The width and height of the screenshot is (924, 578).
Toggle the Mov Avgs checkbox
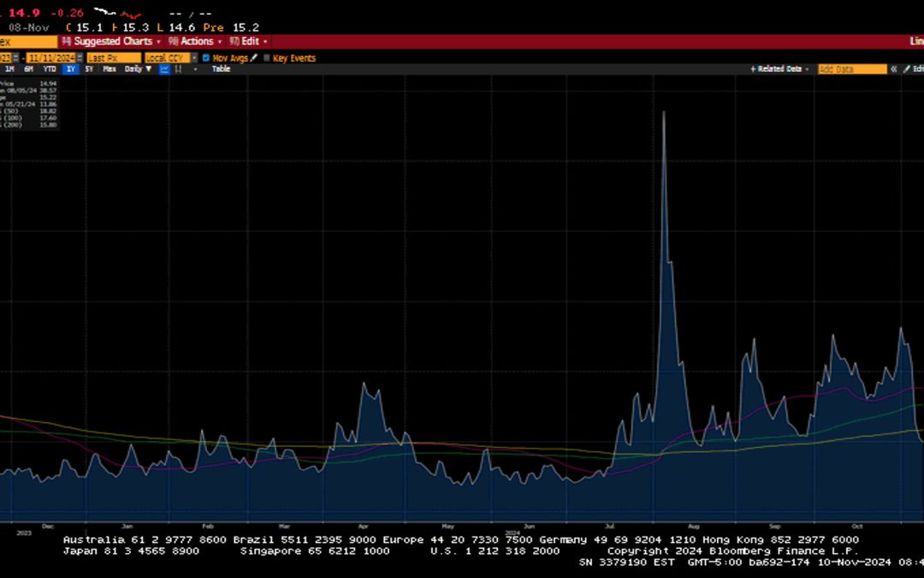[x=205, y=58]
